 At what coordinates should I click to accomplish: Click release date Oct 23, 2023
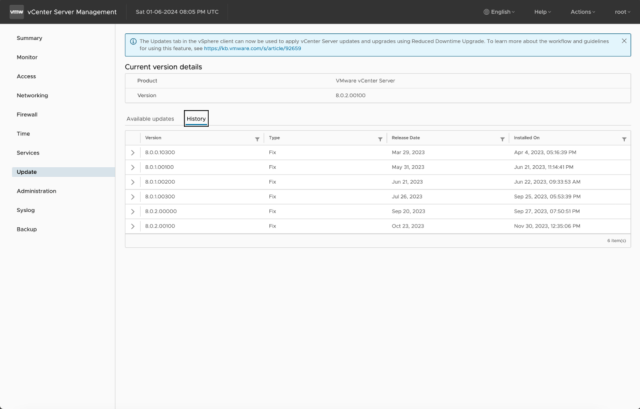[x=408, y=226]
